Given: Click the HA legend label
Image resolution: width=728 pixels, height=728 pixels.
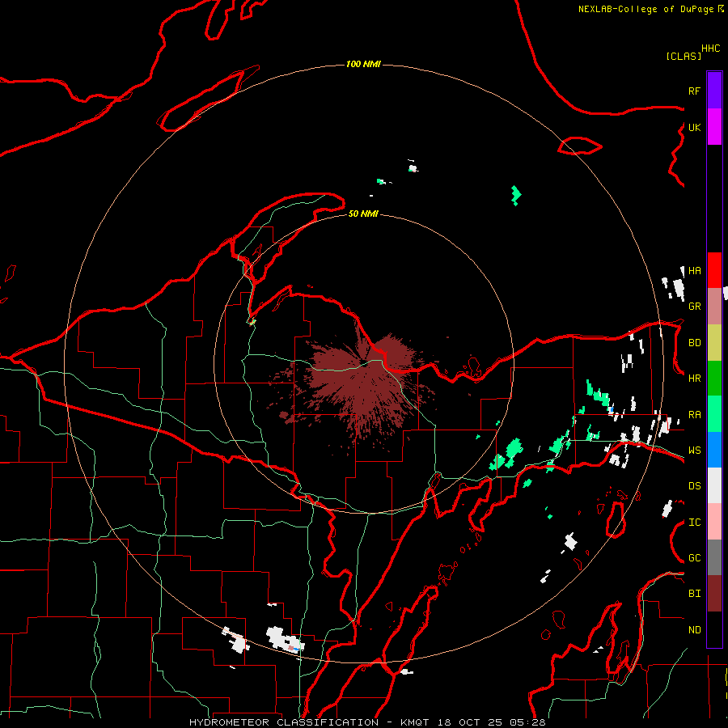Looking at the screenshot, I should pos(694,271).
